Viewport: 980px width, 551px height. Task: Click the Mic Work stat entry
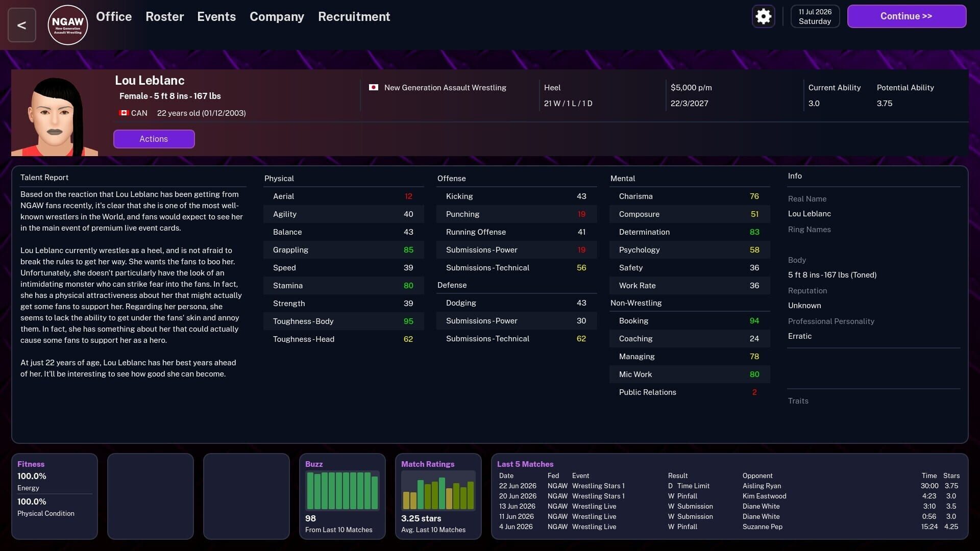(690, 374)
